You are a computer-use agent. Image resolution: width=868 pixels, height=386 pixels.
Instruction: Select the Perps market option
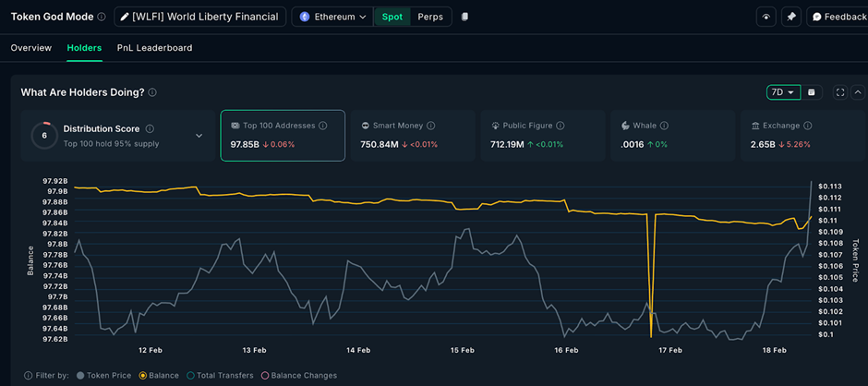pyautogui.click(x=430, y=17)
